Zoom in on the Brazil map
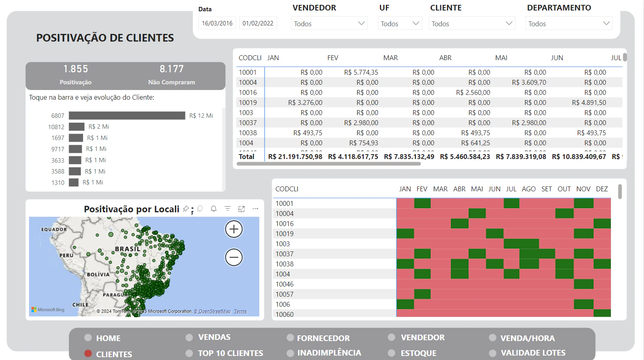 (234, 229)
